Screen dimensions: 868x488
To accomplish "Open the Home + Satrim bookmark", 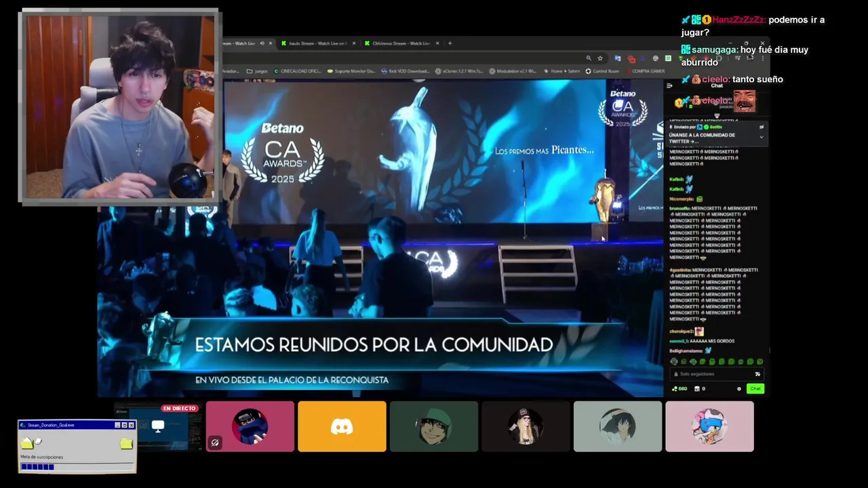I will (x=560, y=71).
